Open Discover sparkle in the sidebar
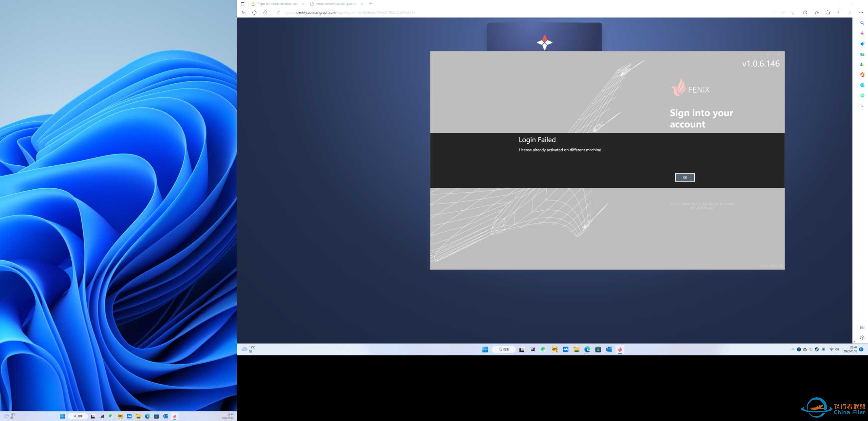868x421 pixels. click(x=862, y=33)
